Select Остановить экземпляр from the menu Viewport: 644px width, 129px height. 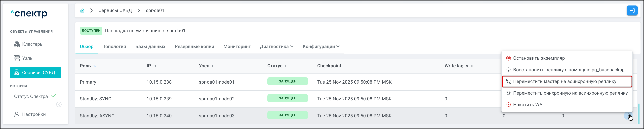539,58
